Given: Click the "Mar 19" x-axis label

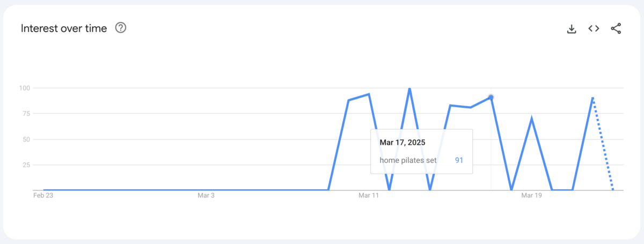Looking at the screenshot, I should 531,196.
